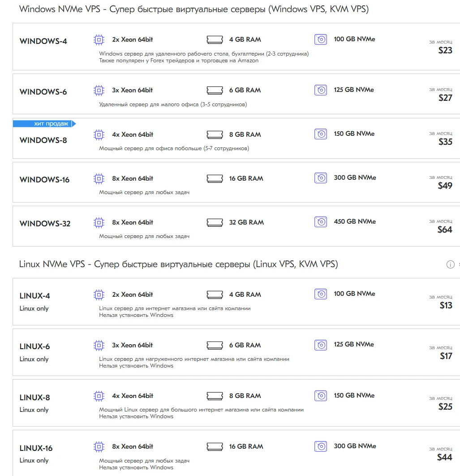
Task: Click the RAM icon in WINDOWS-6 row
Action: coord(215,90)
